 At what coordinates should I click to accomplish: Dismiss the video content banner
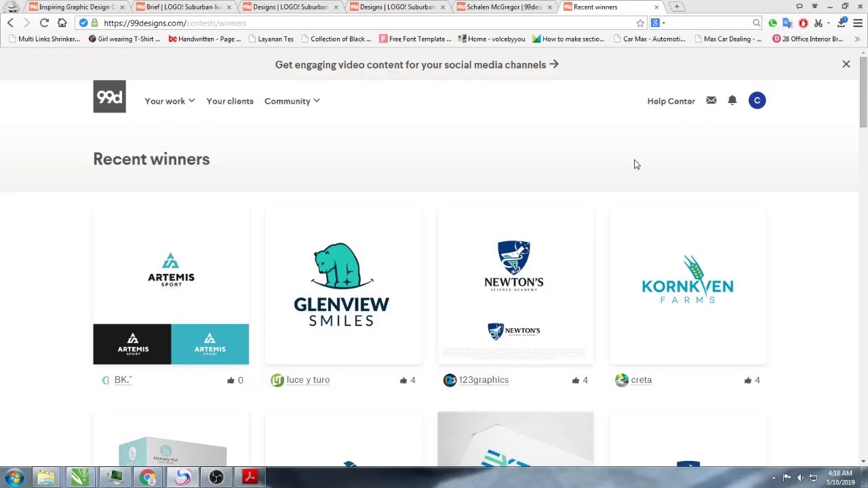pyautogui.click(x=846, y=64)
